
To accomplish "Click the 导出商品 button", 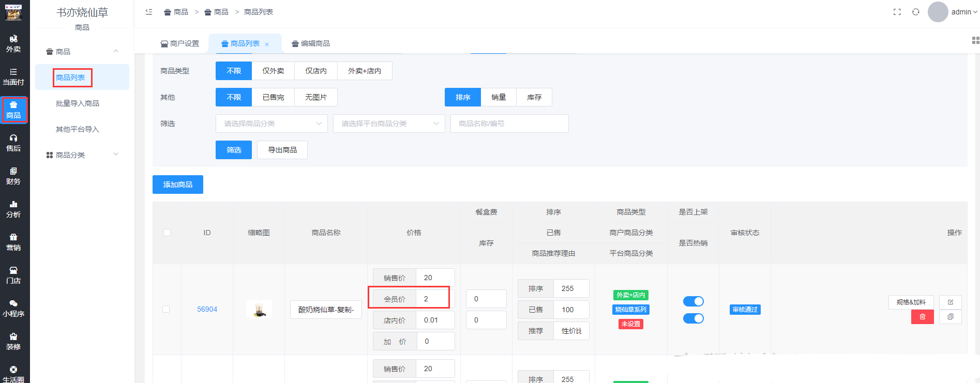I will point(282,150).
